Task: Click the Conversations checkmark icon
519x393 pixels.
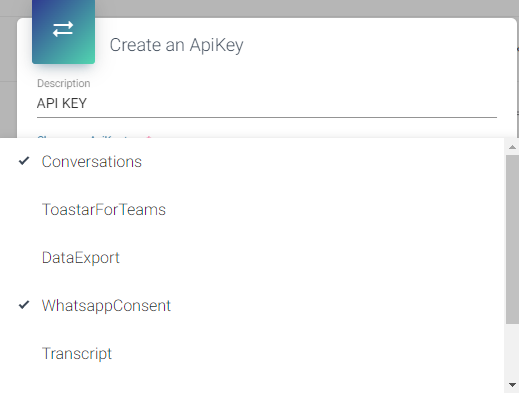Action: (x=24, y=161)
